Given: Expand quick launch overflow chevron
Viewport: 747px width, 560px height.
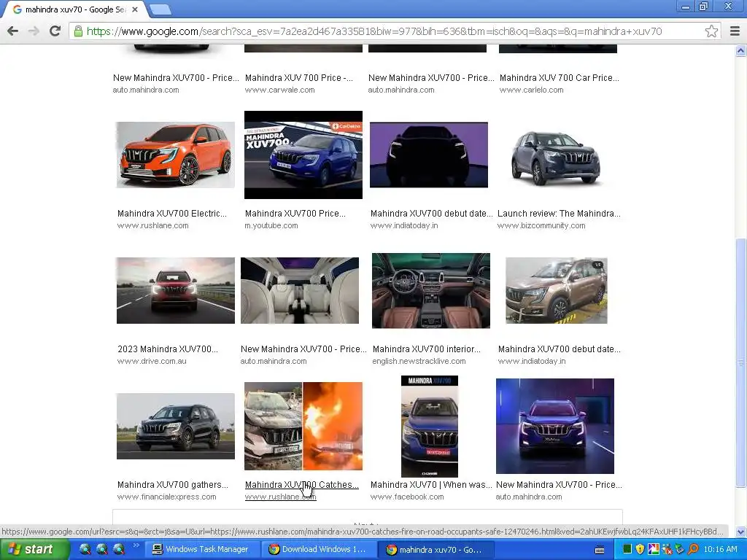Looking at the screenshot, I should [136, 545].
